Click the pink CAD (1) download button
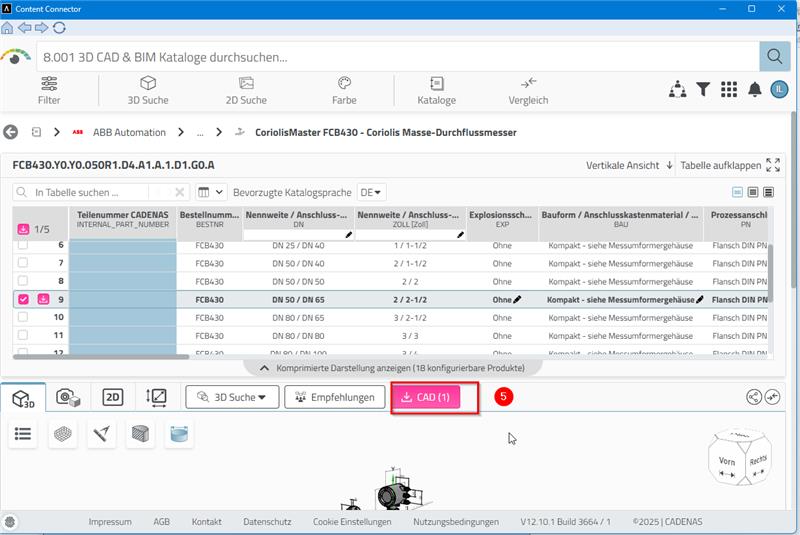The height and width of the screenshot is (535, 800). tap(425, 397)
